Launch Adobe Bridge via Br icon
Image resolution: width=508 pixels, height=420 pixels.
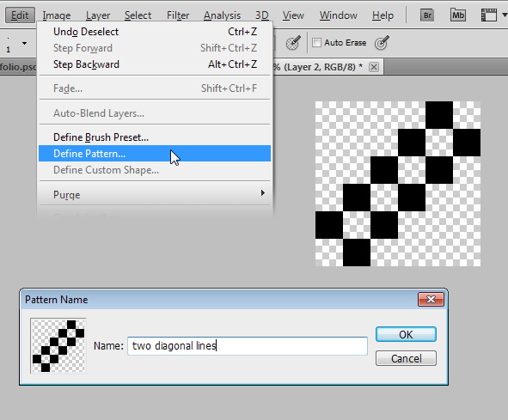pyautogui.click(x=427, y=15)
